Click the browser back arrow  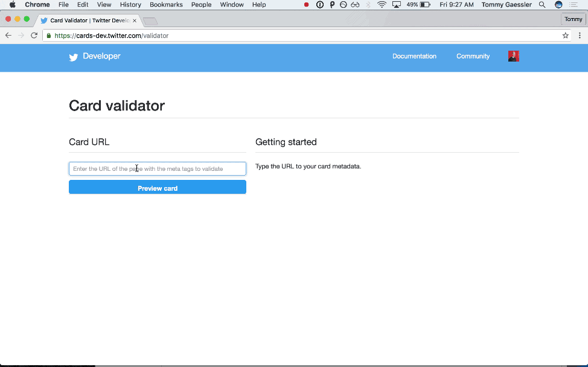coord(8,36)
